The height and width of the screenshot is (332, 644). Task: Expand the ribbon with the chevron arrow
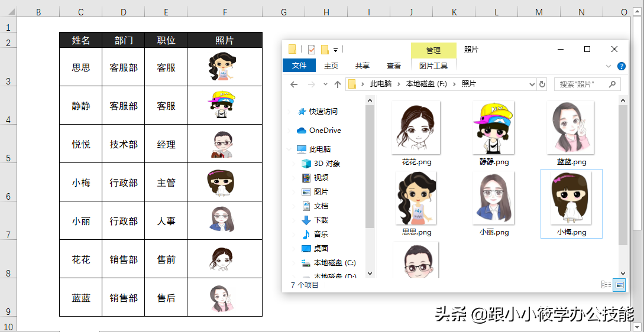point(609,66)
